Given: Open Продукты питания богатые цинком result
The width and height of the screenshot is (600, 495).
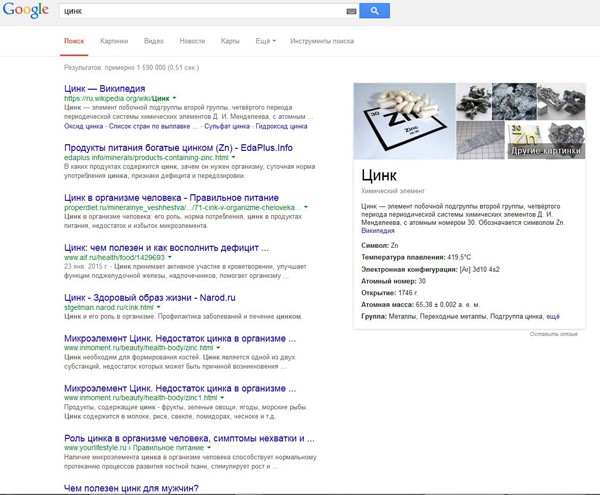Looking at the screenshot, I should pyautogui.click(x=178, y=147).
